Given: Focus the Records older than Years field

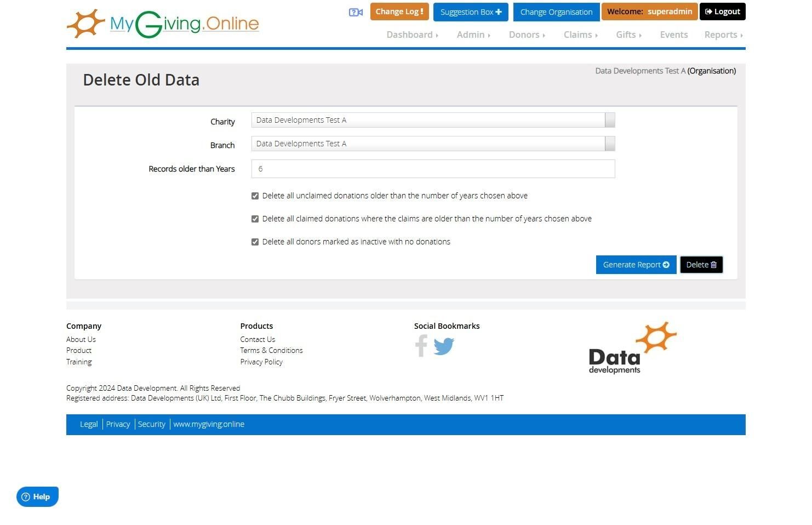Looking at the screenshot, I should pos(433,169).
